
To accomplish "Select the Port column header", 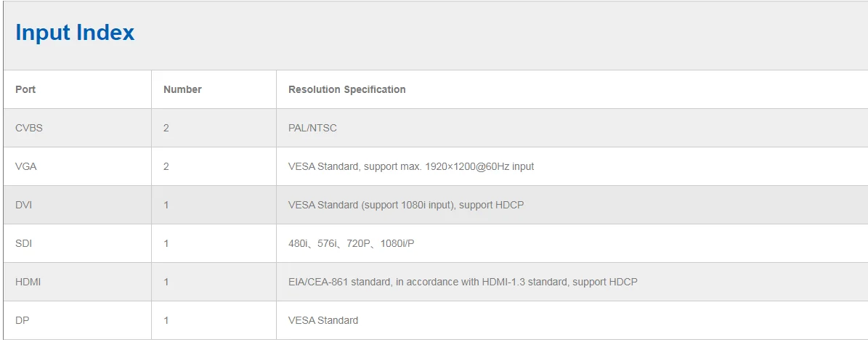I will pos(25,89).
